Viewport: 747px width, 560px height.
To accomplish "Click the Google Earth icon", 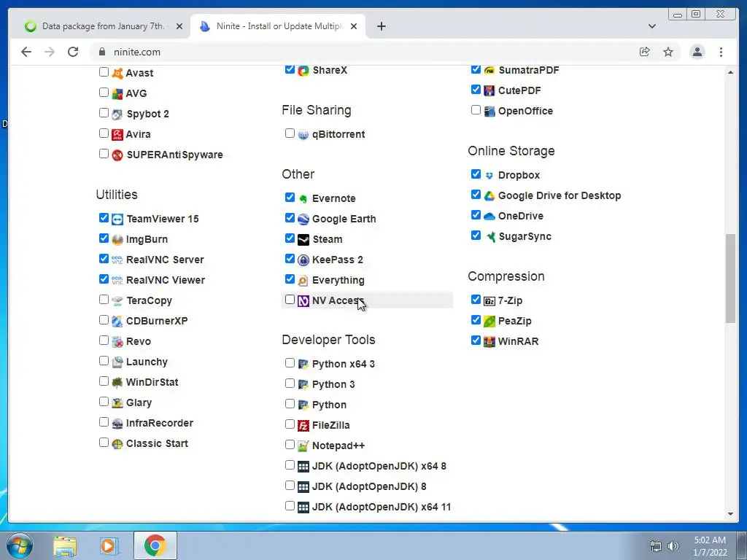I will 303,219.
